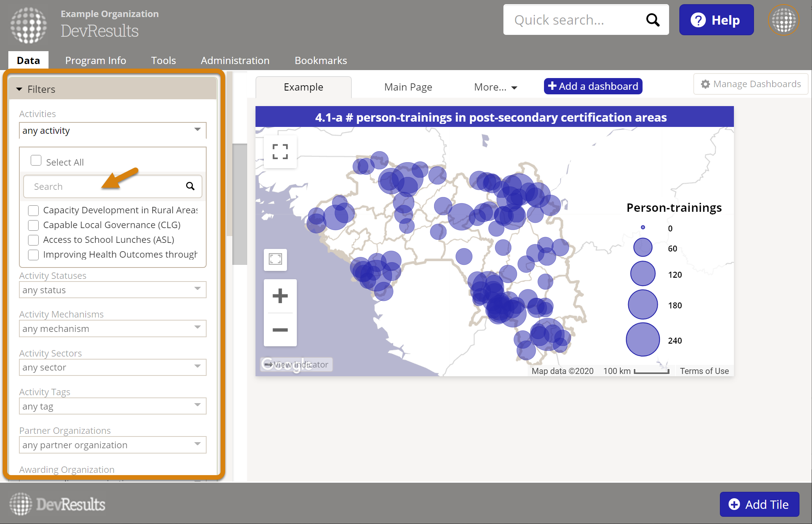Click the vertical scrollbar beside the filters
Image resolution: width=812 pixels, height=524 pixels.
tap(240, 204)
